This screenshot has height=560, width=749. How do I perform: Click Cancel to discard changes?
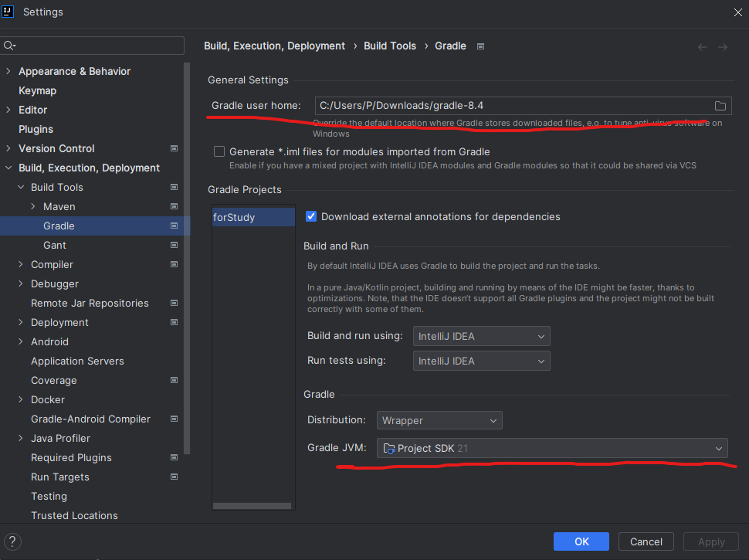pyautogui.click(x=646, y=541)
